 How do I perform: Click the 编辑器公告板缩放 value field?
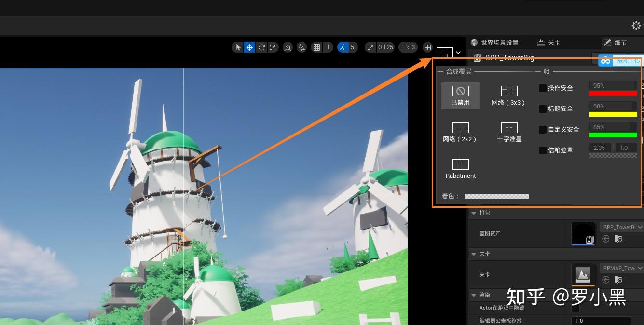(x=601, y=321)
